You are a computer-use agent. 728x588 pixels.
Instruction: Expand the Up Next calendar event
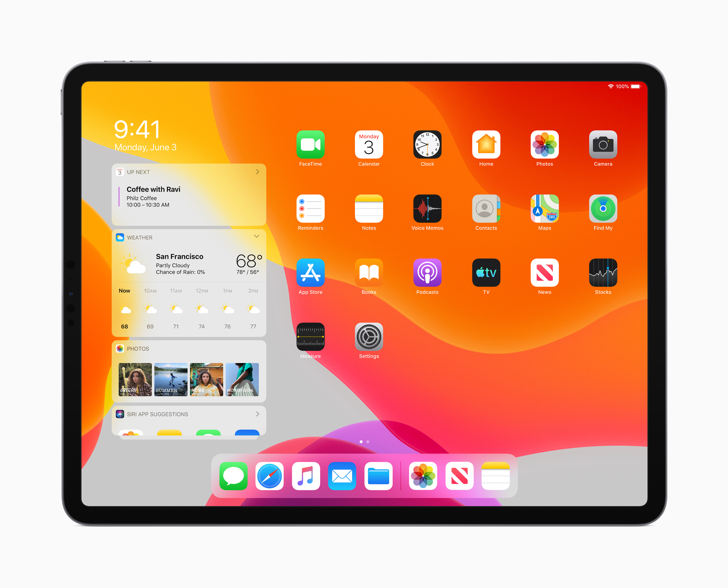point(258,174)
